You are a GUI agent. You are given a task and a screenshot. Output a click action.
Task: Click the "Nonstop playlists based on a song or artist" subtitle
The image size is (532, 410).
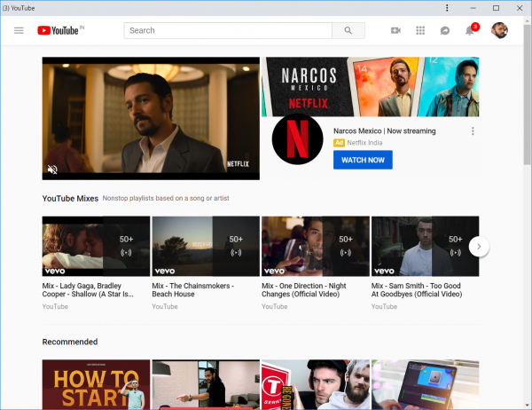pos(166,199)
